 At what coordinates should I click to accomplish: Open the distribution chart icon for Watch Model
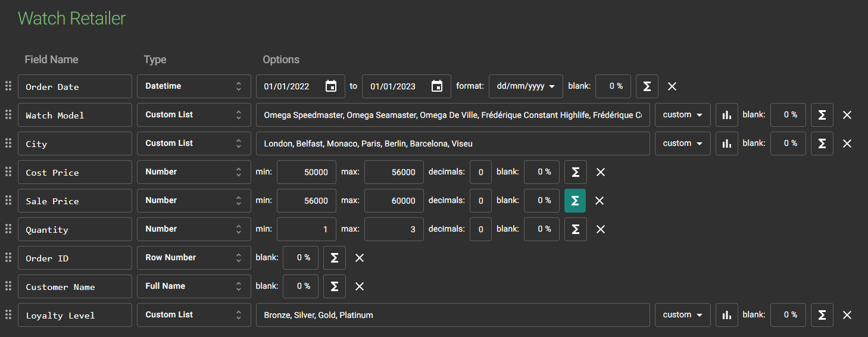[x=726, y=115]
